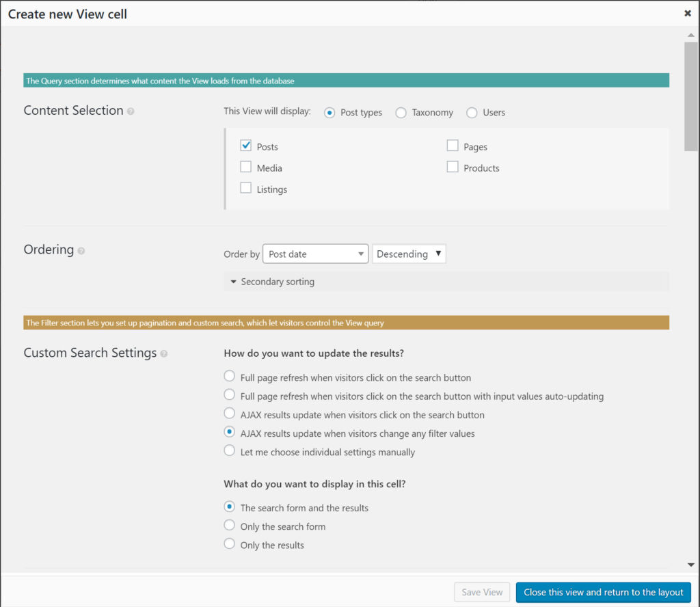The image size is (700, 607).
Task: Click the scrollbar down arrow
Action: click(x=690, y=565)
